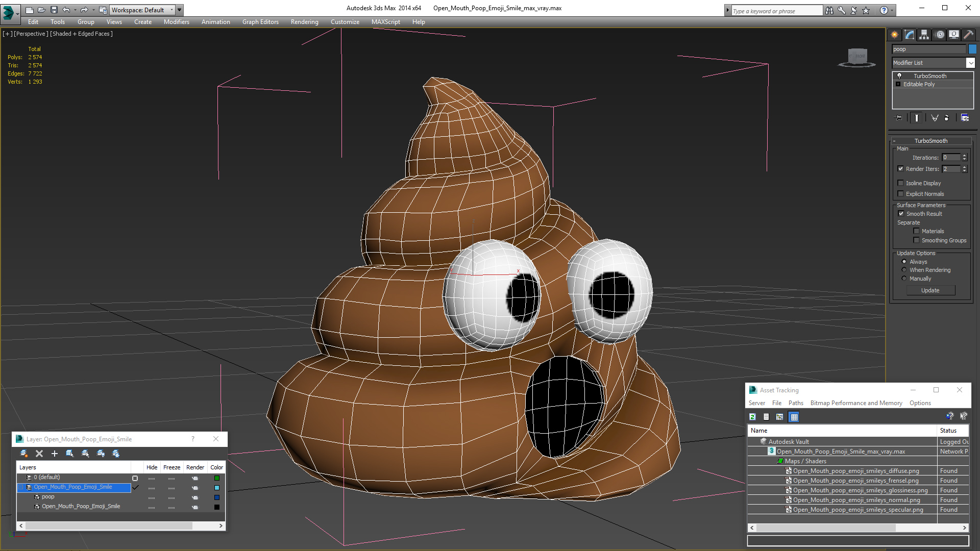Click globe help icon in Asset Tracking
980x551 pixels.
click(x=949, y=416)
